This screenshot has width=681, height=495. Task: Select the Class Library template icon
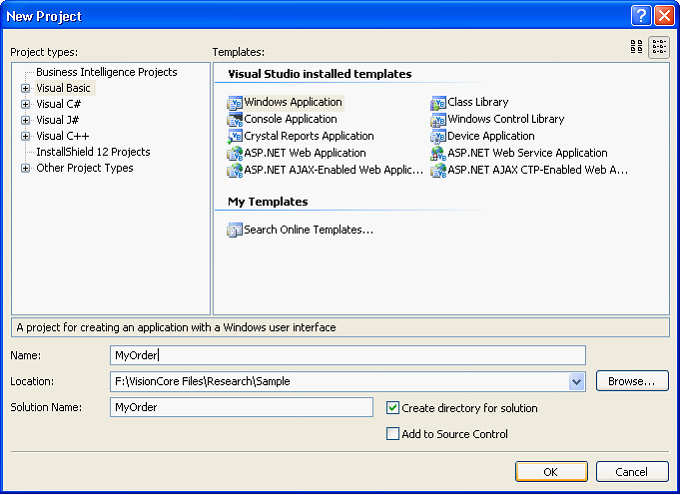click(438, 103)
